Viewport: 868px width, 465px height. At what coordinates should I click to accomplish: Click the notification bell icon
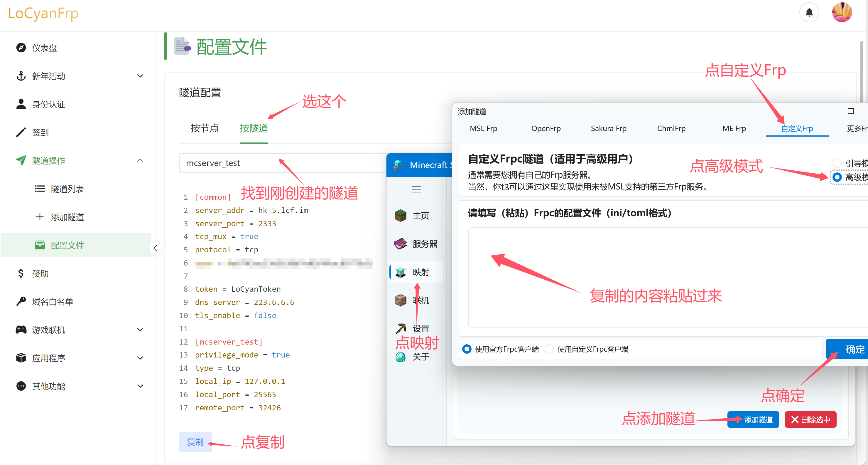pos(809,13)
